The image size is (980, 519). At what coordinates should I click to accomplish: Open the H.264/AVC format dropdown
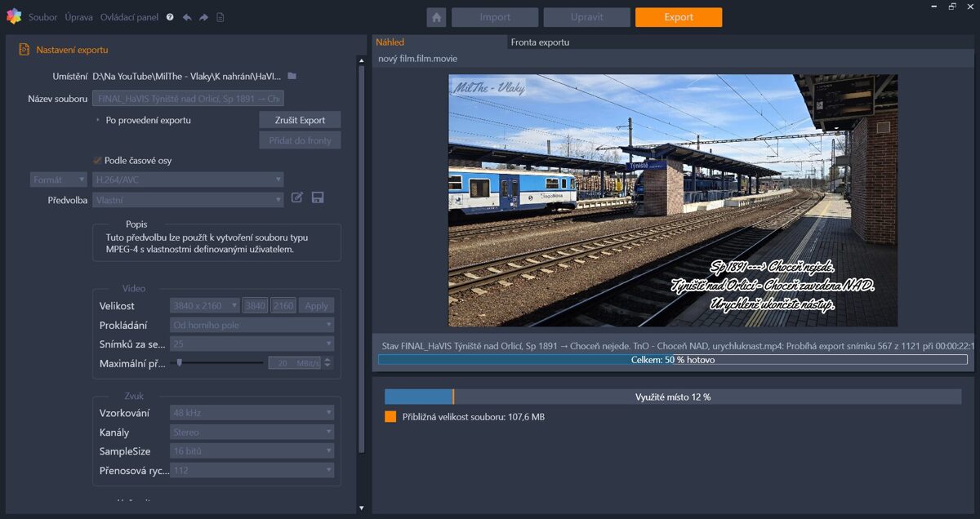[x=188, y=180]
